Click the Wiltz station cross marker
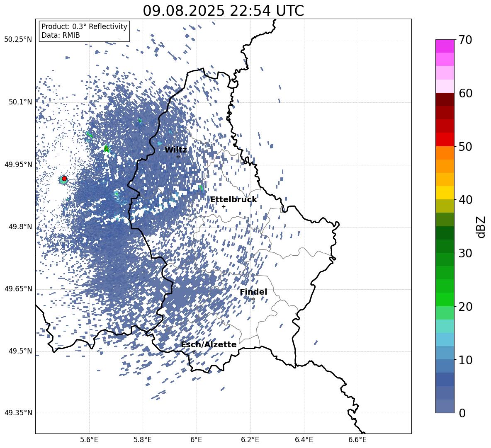Image resolution: width=491 pixels, height=448 pixels. (178, 157)
